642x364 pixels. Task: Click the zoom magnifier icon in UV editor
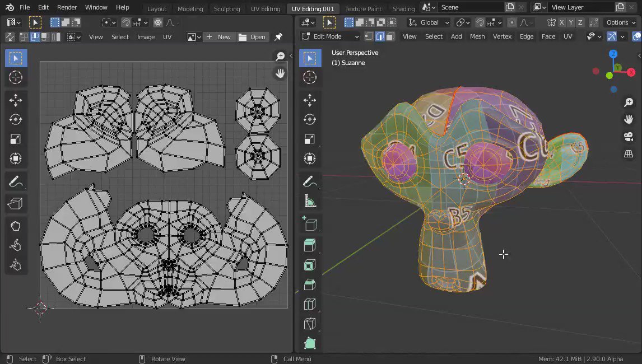tap(280, 56)
